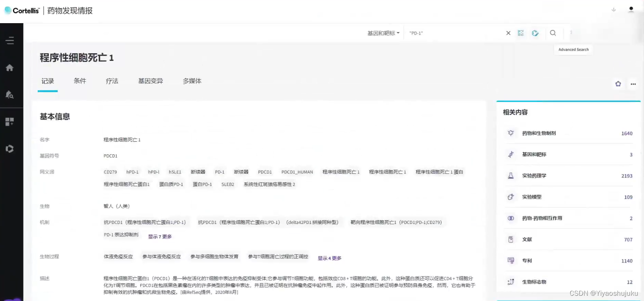Click the 文献 document icon
This screenshot has height=301, width=644.
[511, 239]
